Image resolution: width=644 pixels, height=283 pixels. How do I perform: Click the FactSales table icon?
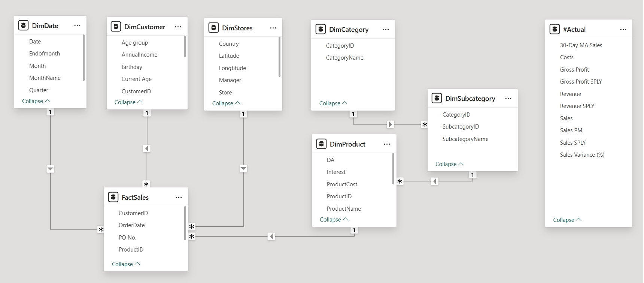pos(113,197)
